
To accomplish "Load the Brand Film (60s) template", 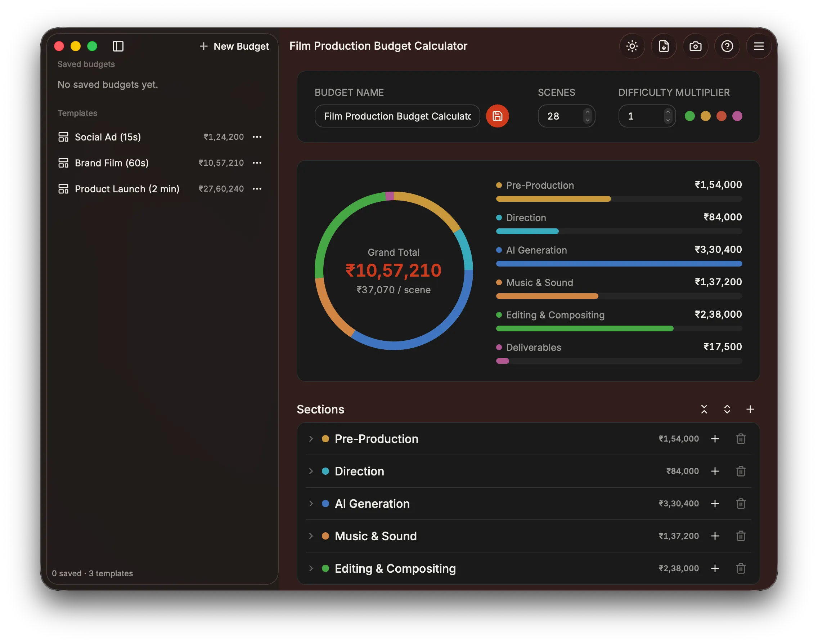I will click(160, 163).
